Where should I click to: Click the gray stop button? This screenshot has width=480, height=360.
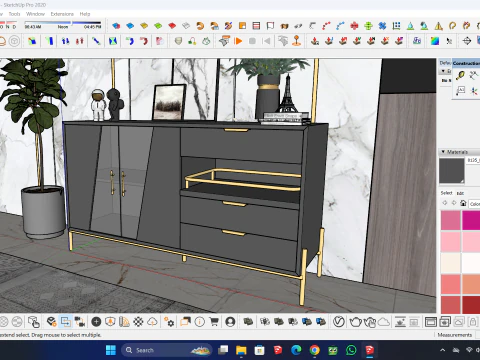[x=252, y=41]
